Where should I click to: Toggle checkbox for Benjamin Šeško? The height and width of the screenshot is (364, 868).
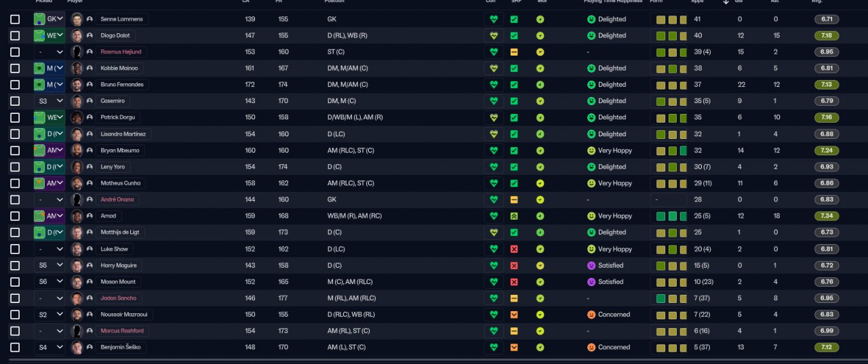[15, 347]
